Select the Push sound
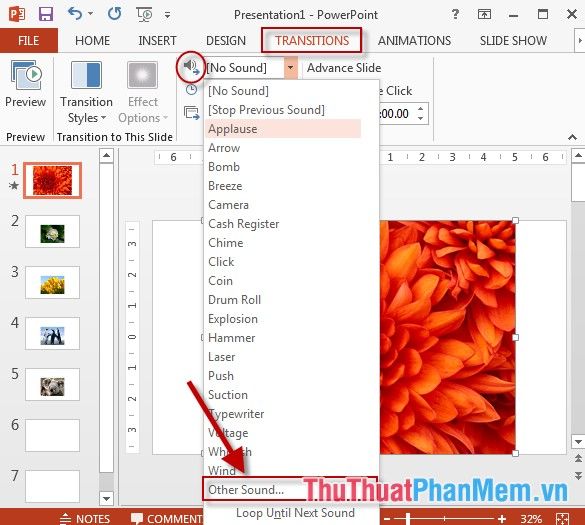The width and height of the screenshot is (585, 525). pyautogui.click(x=283, y=376)
